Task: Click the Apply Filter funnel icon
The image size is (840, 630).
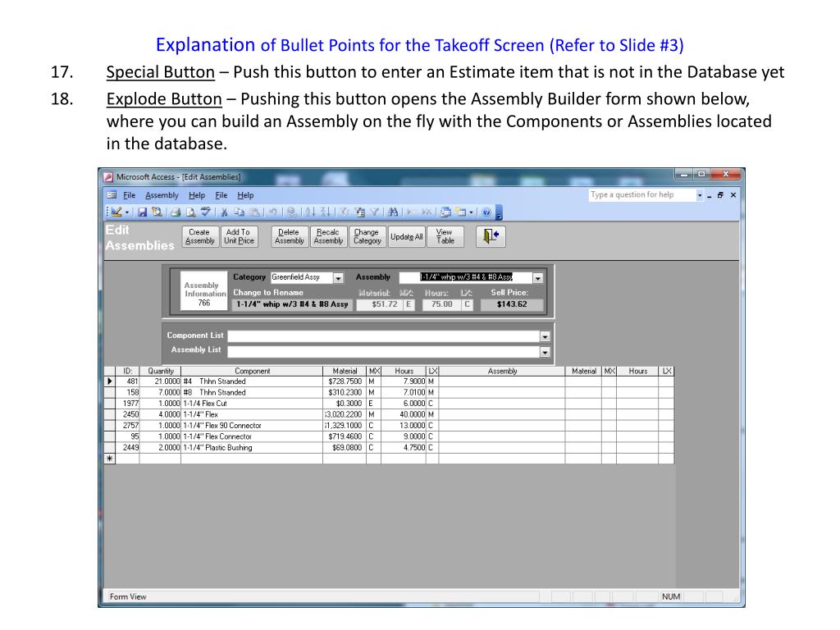Action: (x=374, y=212)
